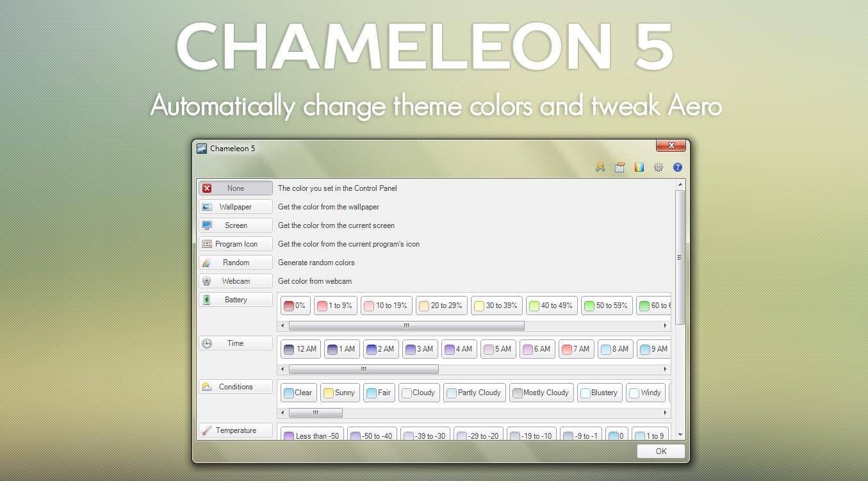Click Battery row scrollbar left arrow
Screen dimensions: 868x481
click(283, 326)
